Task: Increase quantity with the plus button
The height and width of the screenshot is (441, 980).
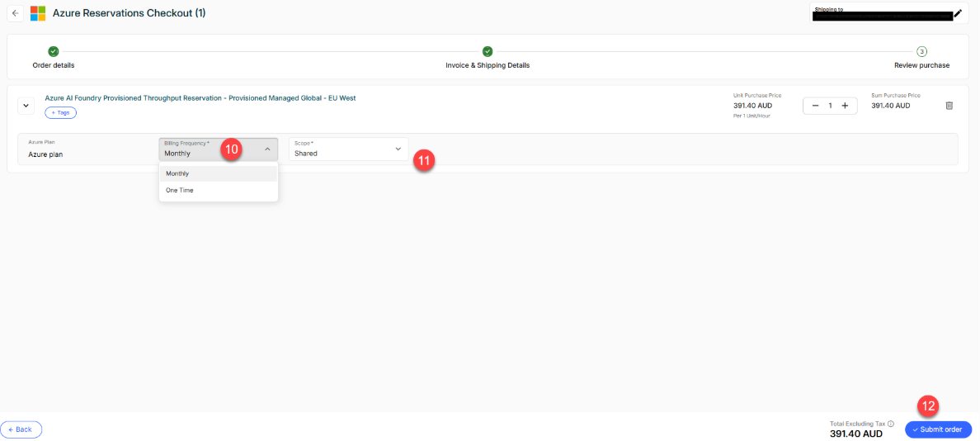Action: point(845,106)
